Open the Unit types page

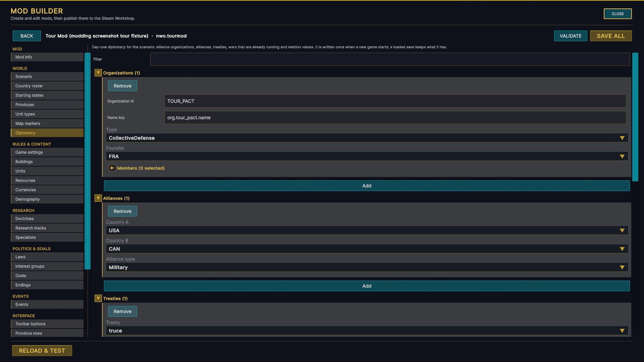tap(47, 114)
